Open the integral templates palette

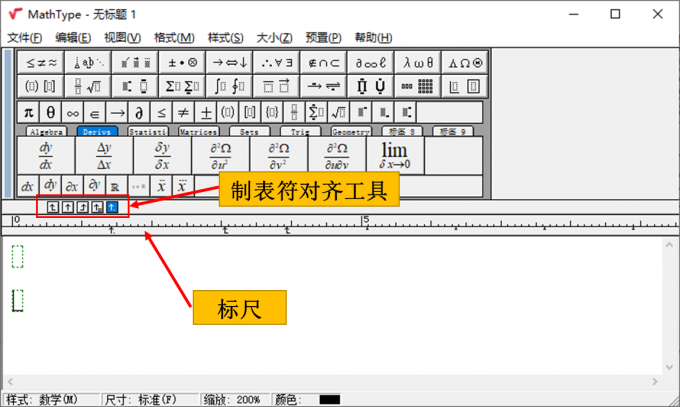click(230, 86)
